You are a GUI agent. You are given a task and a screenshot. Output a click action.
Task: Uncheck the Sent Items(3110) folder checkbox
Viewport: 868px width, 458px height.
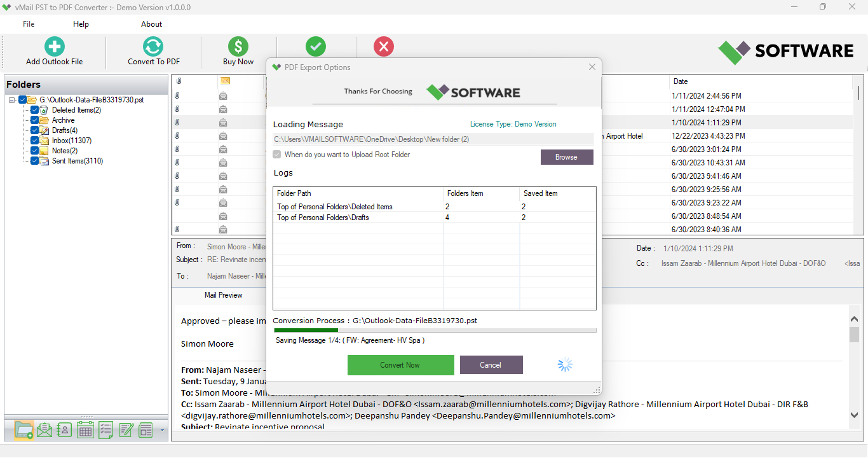click(x=34, y=160)
